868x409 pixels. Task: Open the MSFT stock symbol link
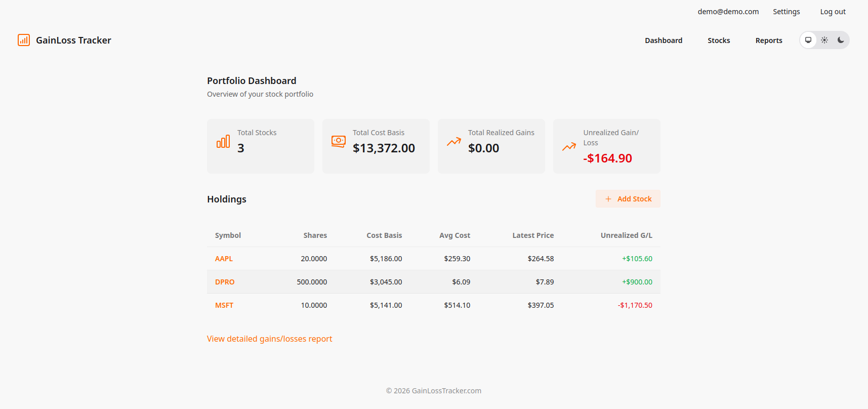224,305
